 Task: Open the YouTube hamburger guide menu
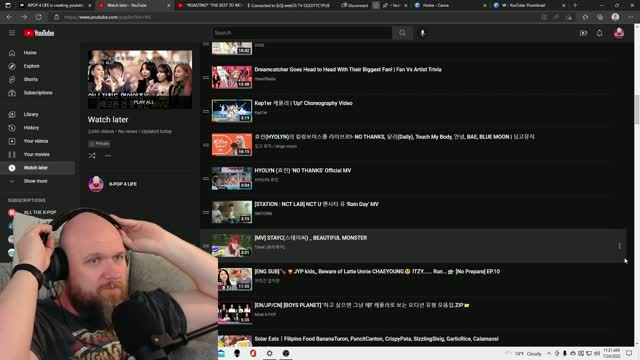pyautogui.click(x=12, y=33)
